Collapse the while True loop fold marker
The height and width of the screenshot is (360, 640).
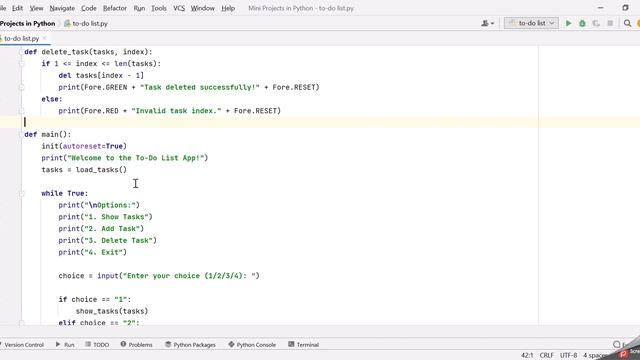[x=22, y=193]
